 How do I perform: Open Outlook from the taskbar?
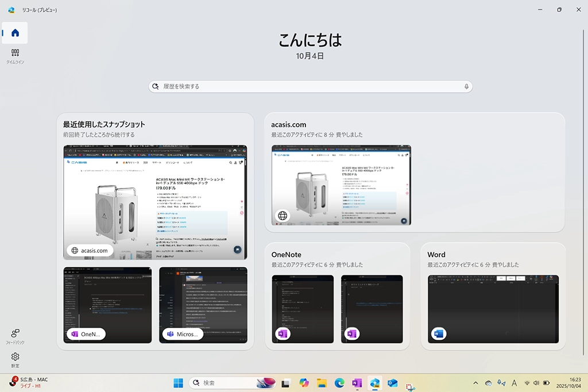point(393,383)
